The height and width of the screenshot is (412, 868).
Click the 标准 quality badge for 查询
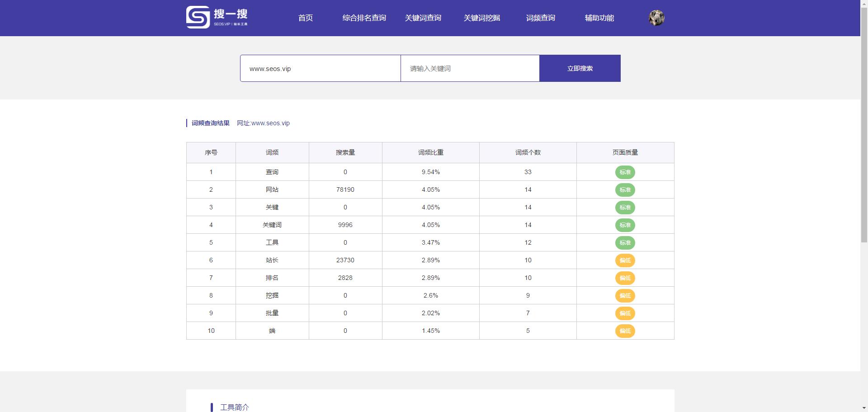[625, 172]
